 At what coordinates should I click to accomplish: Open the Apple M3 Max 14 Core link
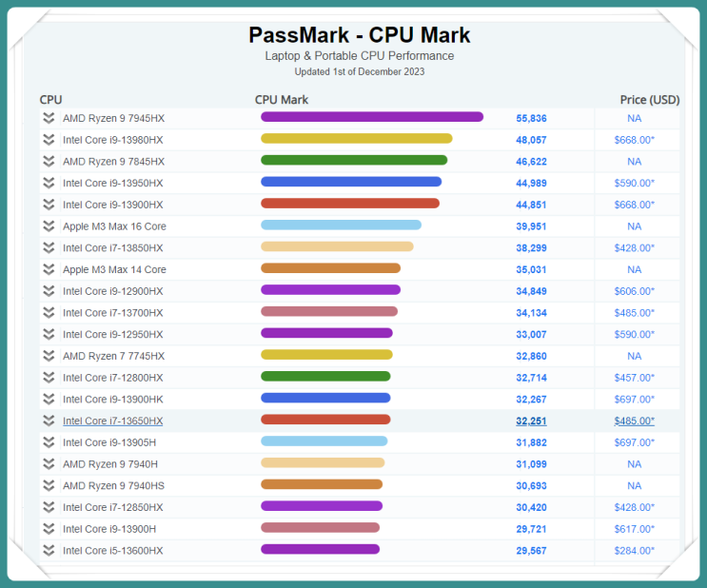pos(114,269)
